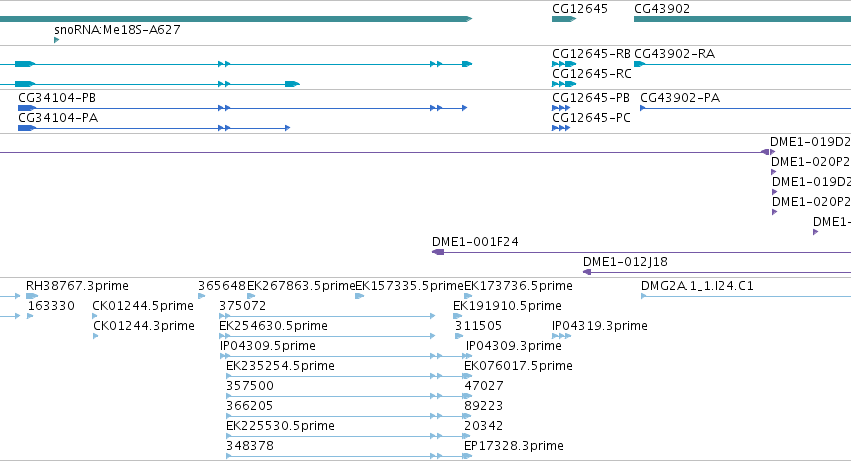Click the DME1-012J18 feature arrowhead
This screenshot has height=461, width=851.
(x=587, y=272)
